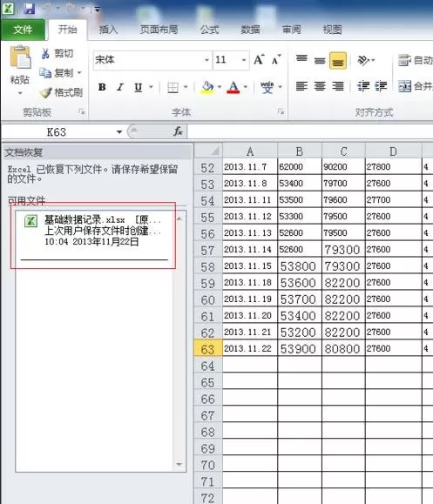Center text horizontally

coord(320,86)
